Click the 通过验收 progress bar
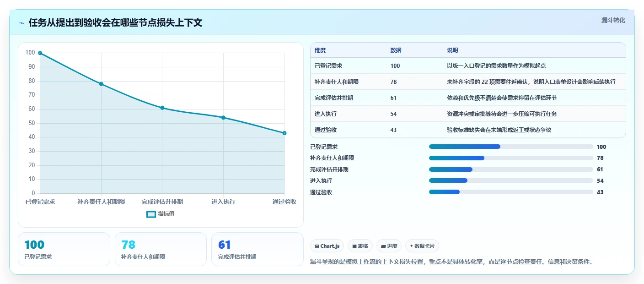Viewport: 644px width, 284px height. tap(511, 192)
